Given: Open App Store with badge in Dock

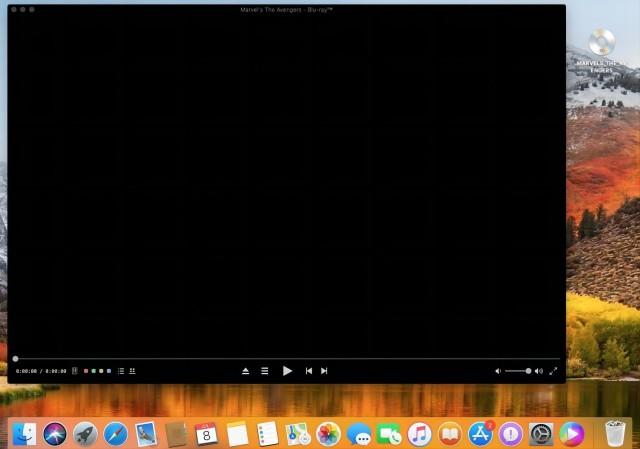Looking at the screenshot, I should pyautogui.click(x=480, y=434).
